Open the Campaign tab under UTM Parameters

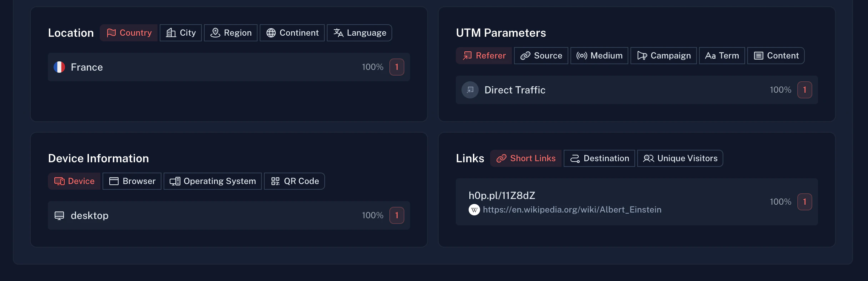[x=663, y=55]
